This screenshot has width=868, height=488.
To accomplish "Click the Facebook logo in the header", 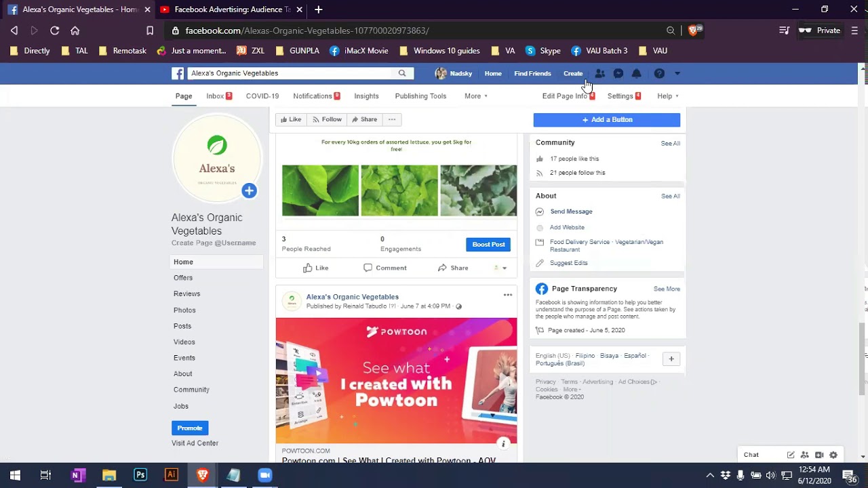I will point(178,73).
